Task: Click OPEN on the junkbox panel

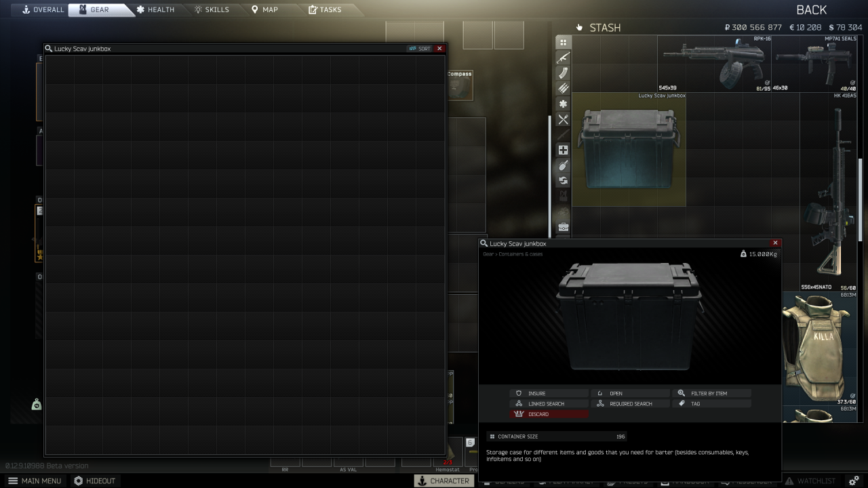Action: [x=629, y=393]
